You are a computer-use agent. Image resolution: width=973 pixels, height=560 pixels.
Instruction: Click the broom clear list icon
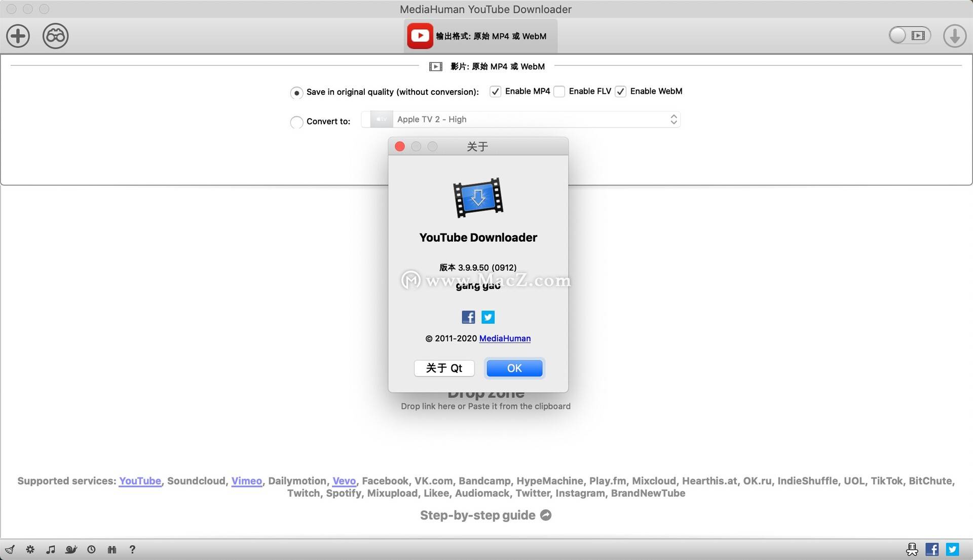[x=10, y=550]
